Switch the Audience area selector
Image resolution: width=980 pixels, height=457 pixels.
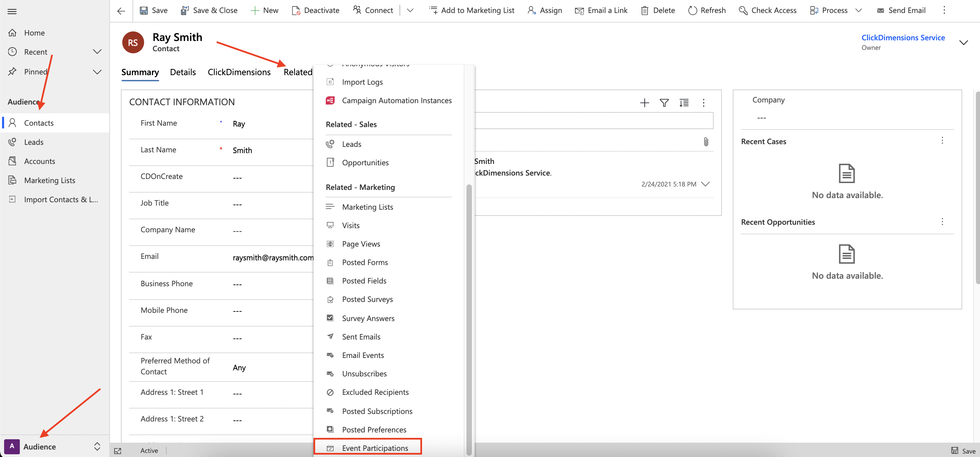54,446
